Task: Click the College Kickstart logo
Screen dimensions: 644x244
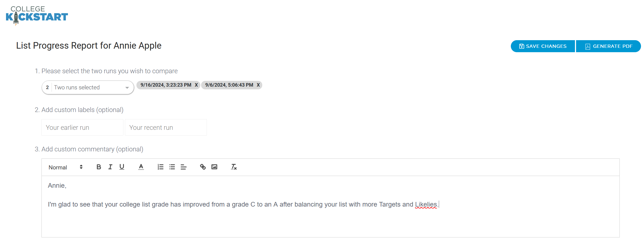Action: [37, 16]
